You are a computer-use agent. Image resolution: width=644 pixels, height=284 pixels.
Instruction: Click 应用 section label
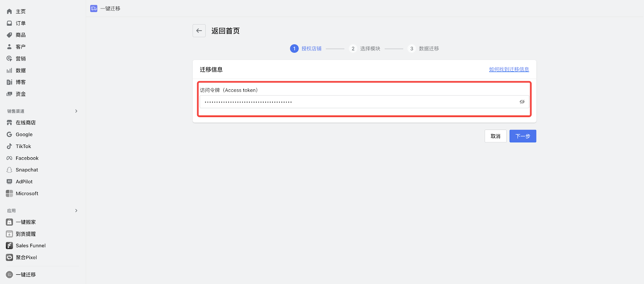tap(11, 210)
